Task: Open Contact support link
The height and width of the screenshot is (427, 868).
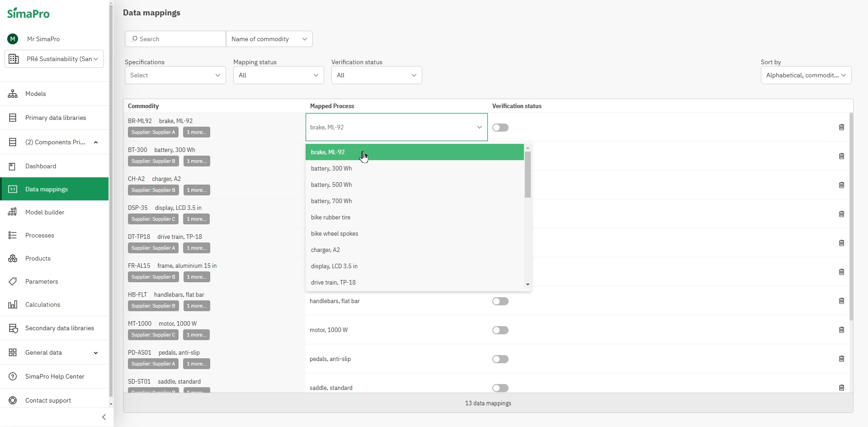Action: [x=48, y=400]
